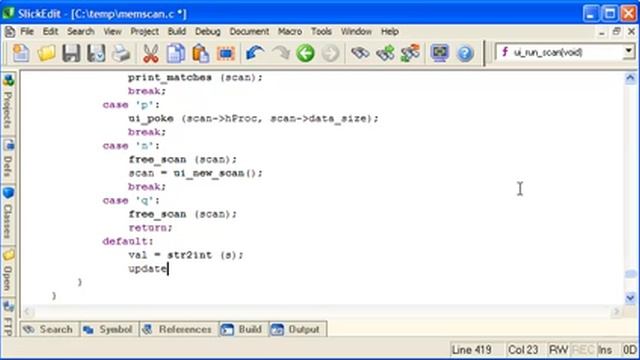
Task: Toggle the Ins insert mode indicator
Action: coord(605,350)
